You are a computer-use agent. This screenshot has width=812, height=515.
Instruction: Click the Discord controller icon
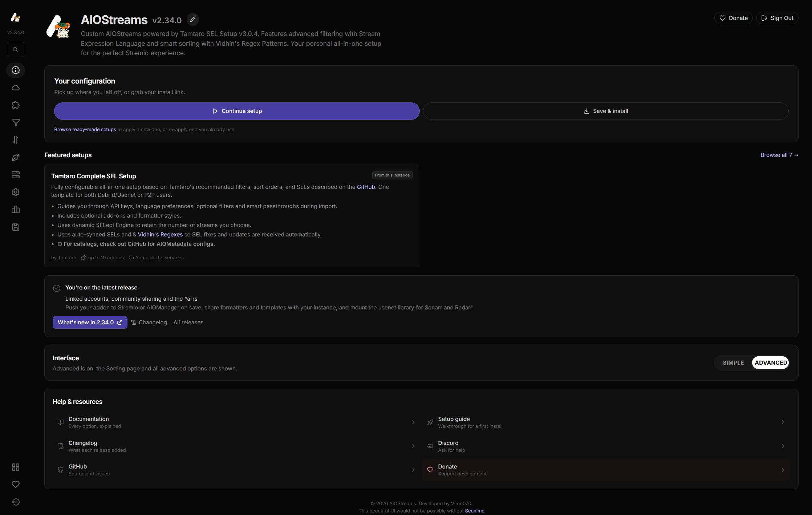click(x=430, y=446)
